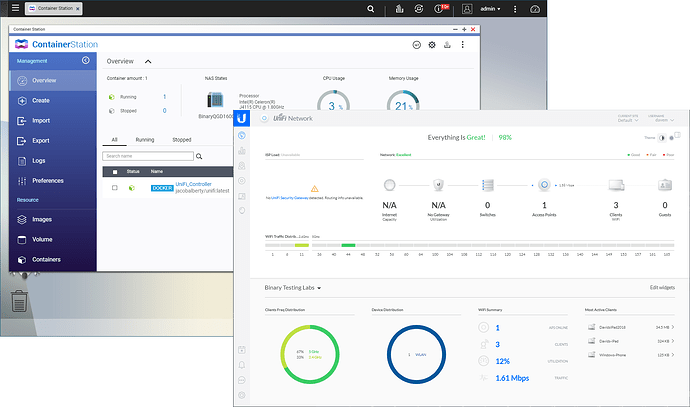Click the Gateway shield topology icon
690x407 pixels.
coord(438,185)
